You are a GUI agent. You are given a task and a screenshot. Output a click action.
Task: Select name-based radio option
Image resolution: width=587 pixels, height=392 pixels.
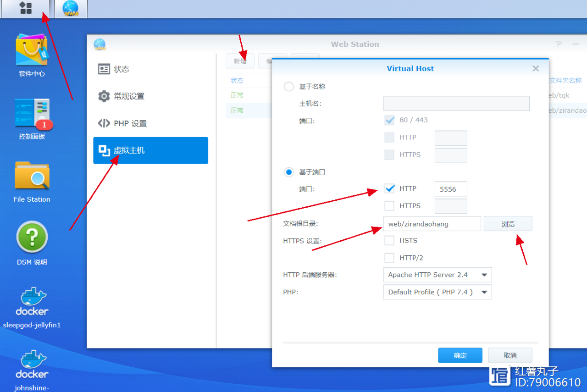tap(289, 87)
